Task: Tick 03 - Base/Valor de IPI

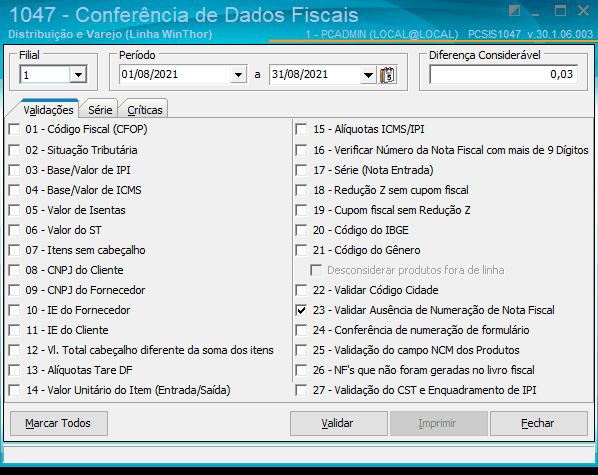Action: (14, 170)
